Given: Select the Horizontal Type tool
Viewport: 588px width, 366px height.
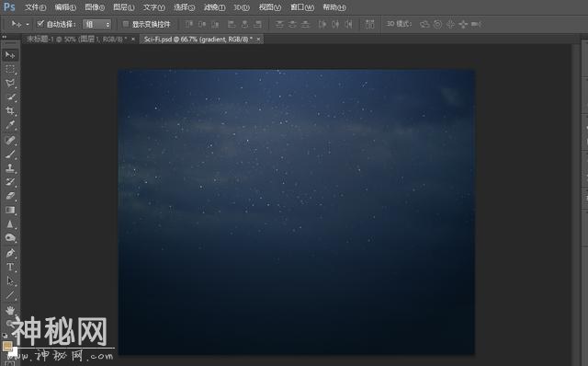Looking at the screenshot, I should coord(10,267).
